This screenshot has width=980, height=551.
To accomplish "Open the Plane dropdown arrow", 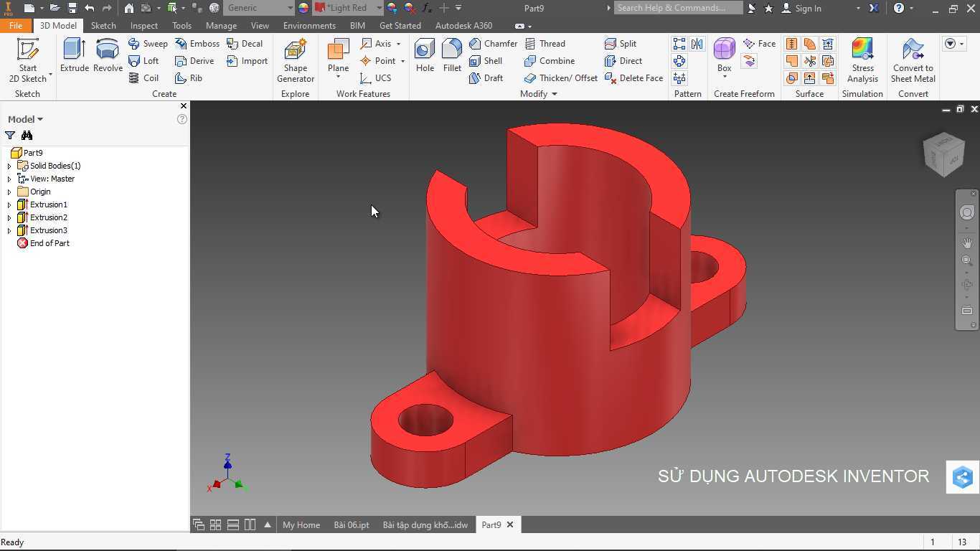I will coord(338,77).
